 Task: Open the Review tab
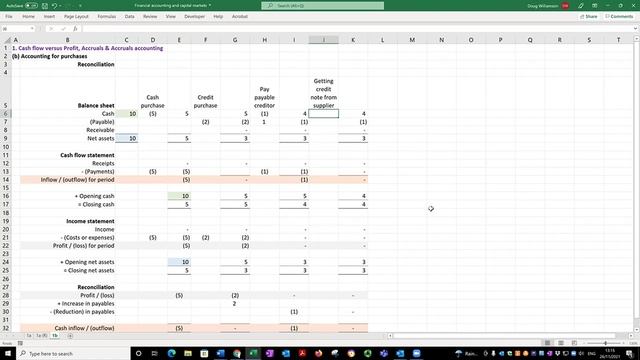[x=150, y=16]
